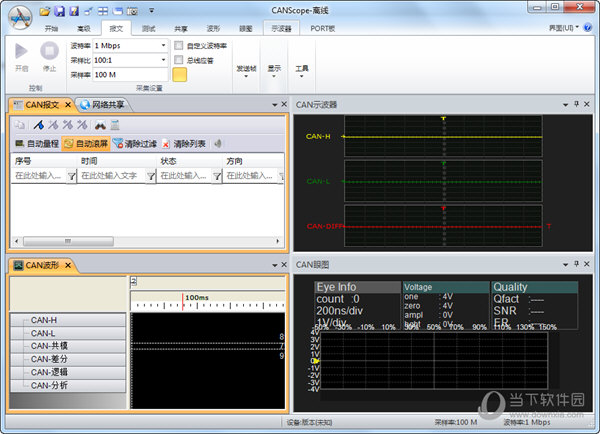Screen dimensions: 600x434
Task: Click the CAN-H yellow trigger marker at top of scope
Action: [443, 119]
